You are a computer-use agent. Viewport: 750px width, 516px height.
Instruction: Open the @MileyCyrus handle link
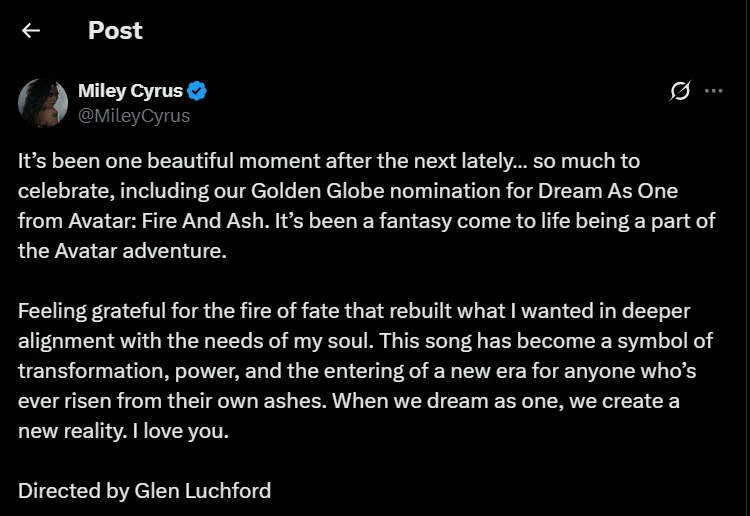(134, 115)
